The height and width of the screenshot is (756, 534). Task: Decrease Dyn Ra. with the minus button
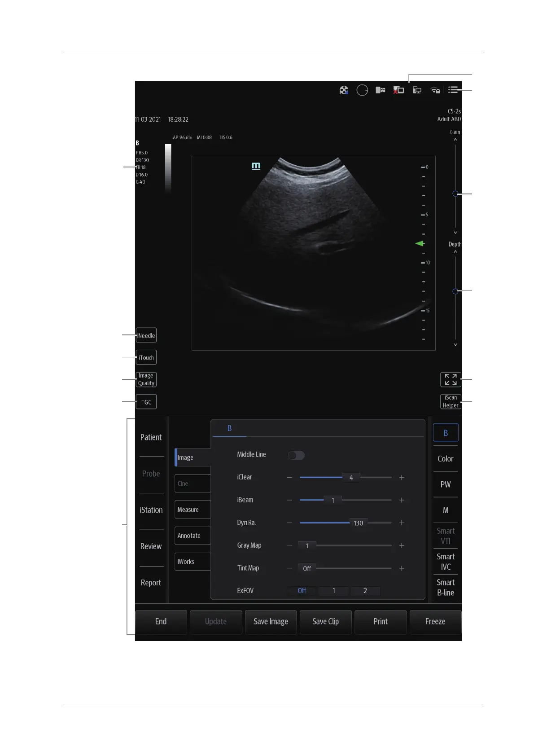tap(289, 523)
